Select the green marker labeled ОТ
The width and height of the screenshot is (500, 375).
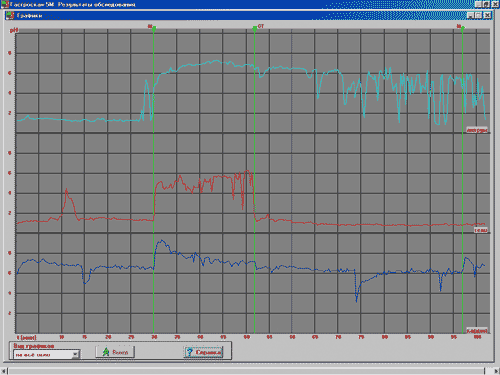click(x=255, y=29)
